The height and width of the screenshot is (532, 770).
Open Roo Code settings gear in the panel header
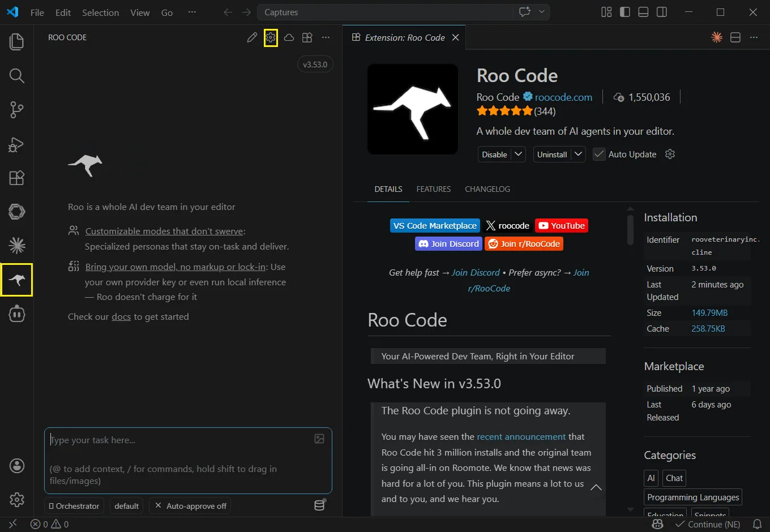[x=271, y=37]
